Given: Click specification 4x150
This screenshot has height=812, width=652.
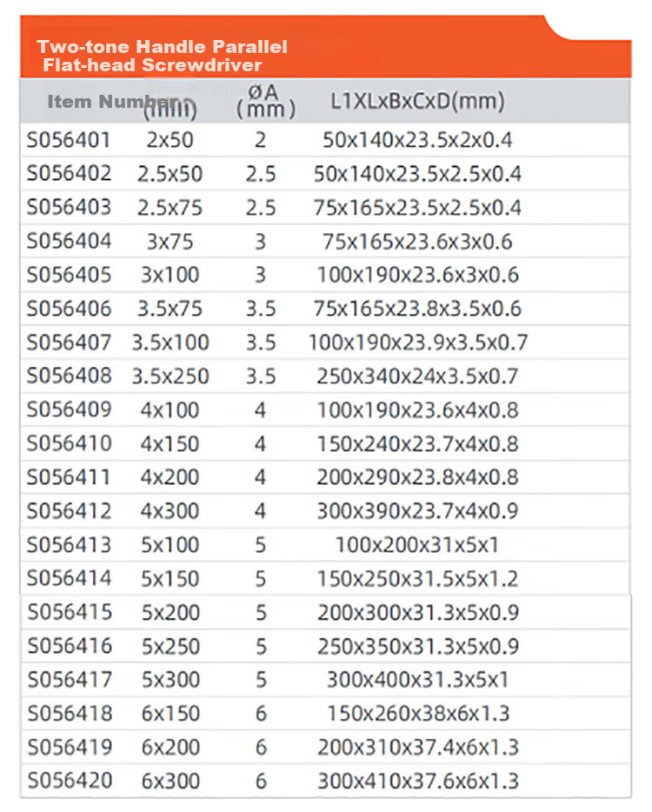Looking at the screenshot, I should pyautogui.click(x=170, y=443).
